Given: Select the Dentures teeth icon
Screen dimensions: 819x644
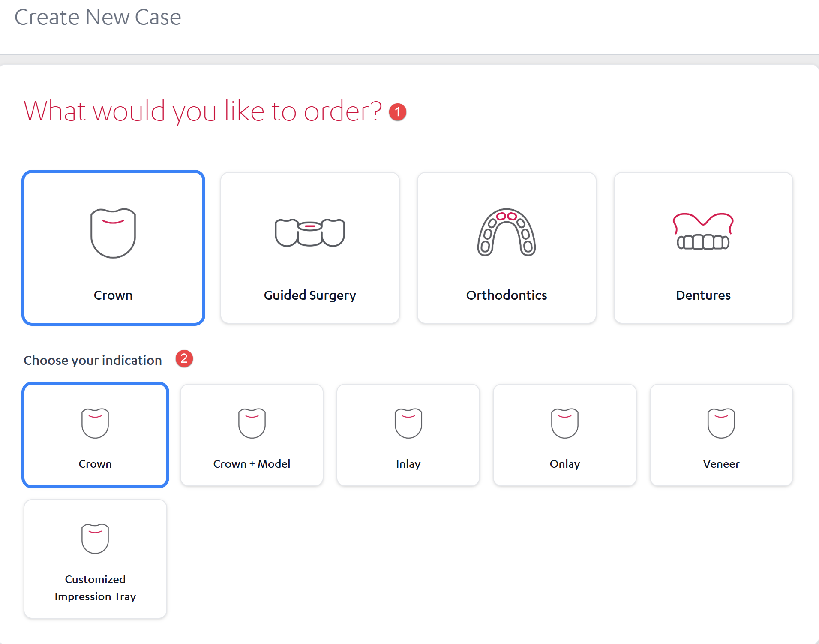Looking at the screenshot, I should (703, 231).
